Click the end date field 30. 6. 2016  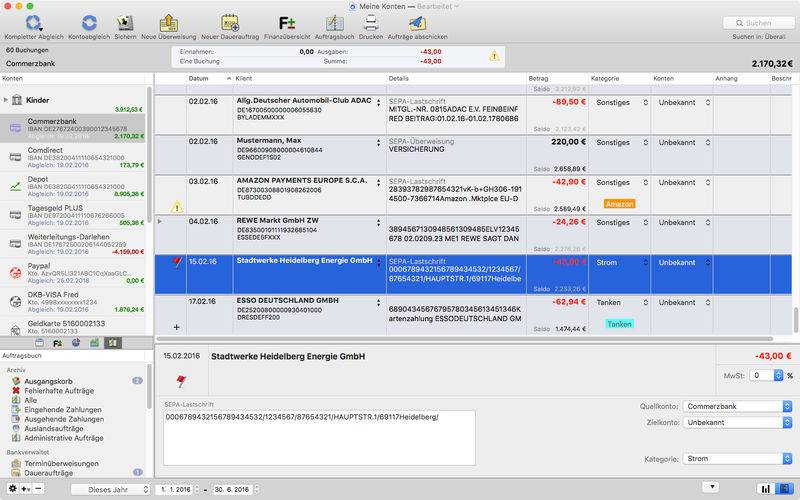tap(234, 489)
